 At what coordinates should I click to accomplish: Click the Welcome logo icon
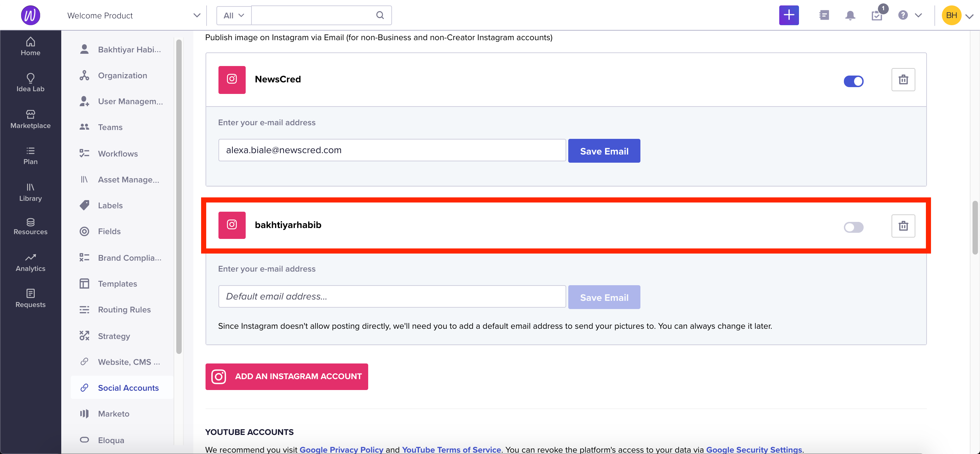(30, 15)
